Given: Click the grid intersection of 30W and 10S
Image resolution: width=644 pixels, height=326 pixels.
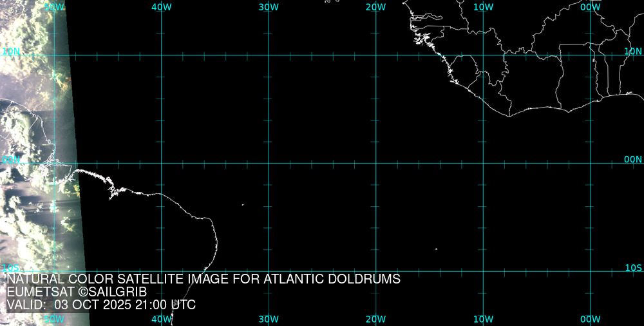Looking at the screenshot, I should pyautogui.click(x=269, y=271).
